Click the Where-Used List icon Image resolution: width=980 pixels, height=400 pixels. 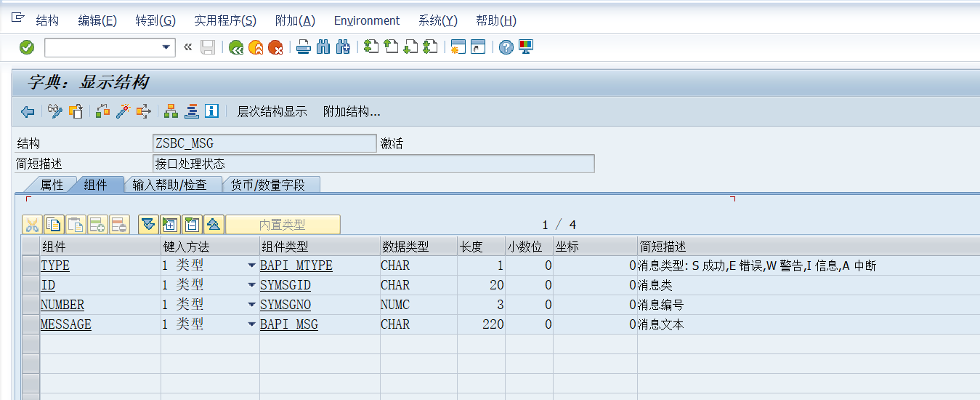(x=143, y=111)
